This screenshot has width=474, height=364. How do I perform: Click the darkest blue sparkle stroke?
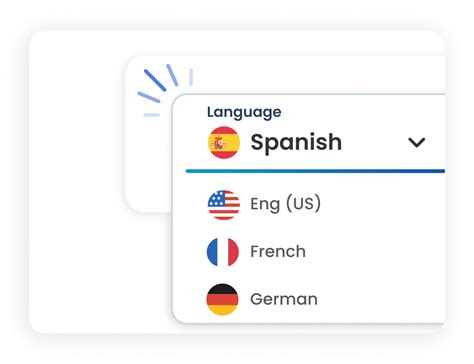coord(155,80)
